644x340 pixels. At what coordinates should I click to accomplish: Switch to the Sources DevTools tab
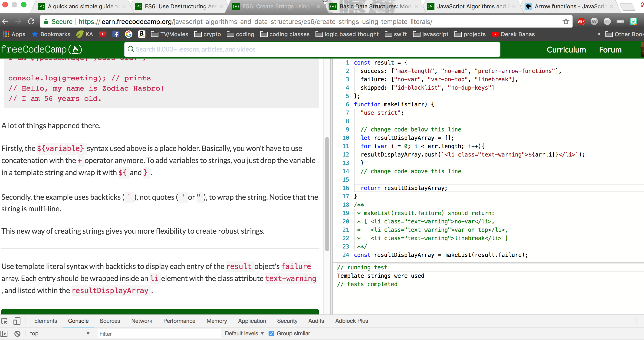[x=110, y=321]
